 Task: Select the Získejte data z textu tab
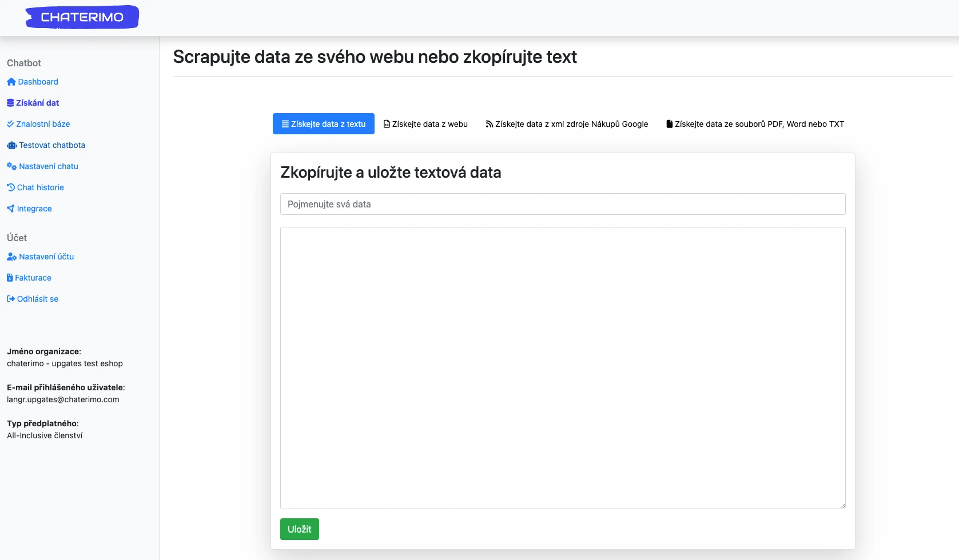[x=324, y=124]
